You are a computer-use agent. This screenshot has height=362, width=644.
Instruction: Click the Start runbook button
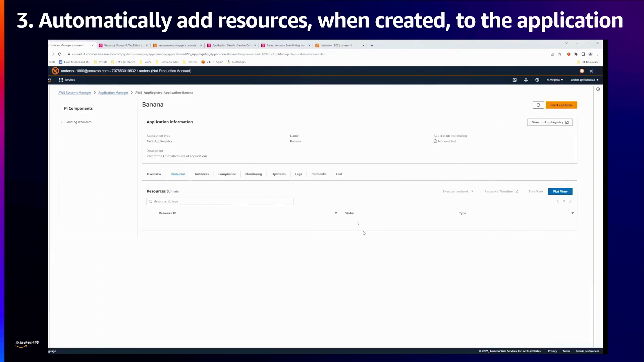(561, 105)
